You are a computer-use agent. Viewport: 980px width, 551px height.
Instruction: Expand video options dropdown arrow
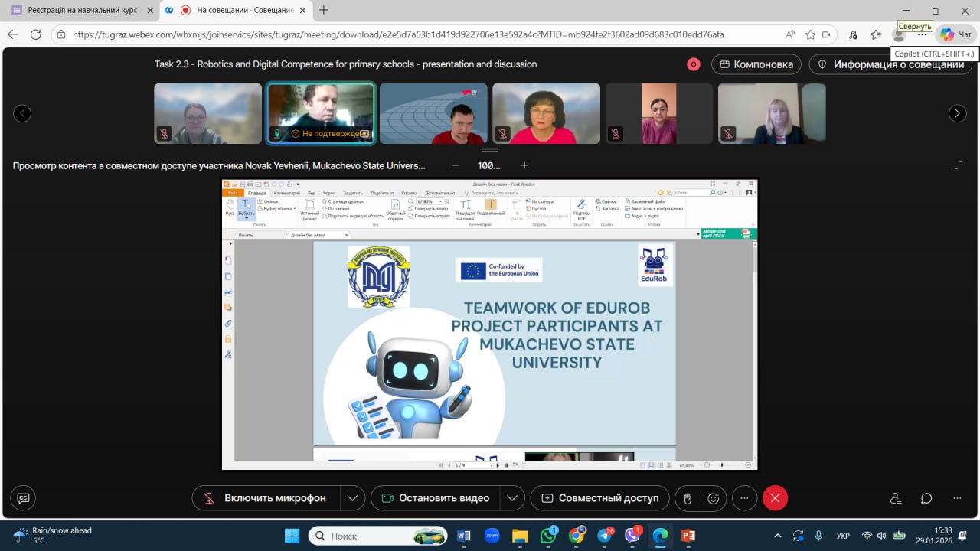pyautogui.click(x=511, y=498)
